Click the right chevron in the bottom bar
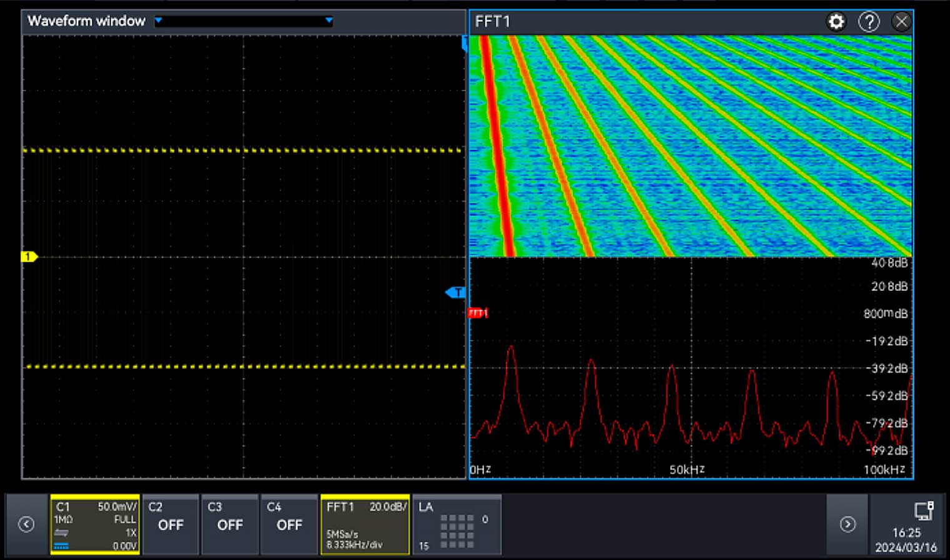Screen dimensions: 950x560 pos(849,524)
